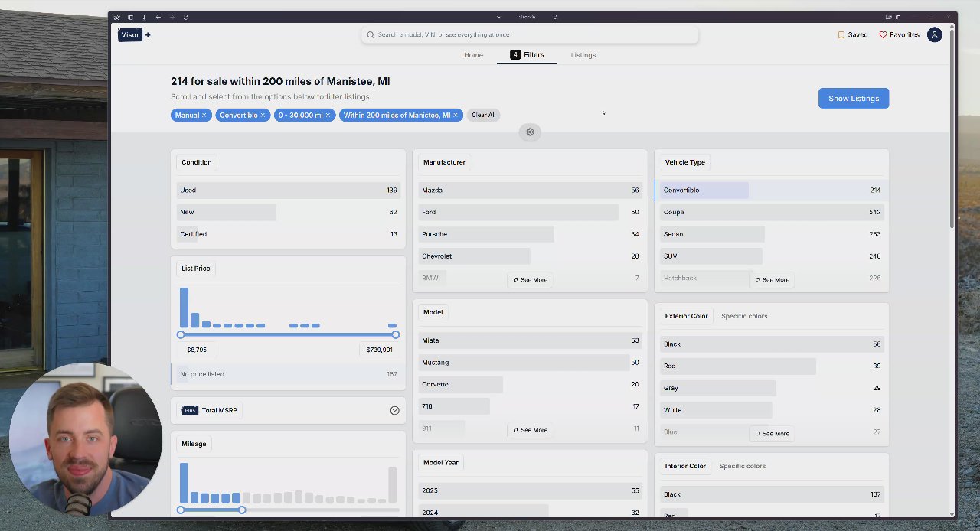Click List Price maximum slider handle

[x=395, y=335]
